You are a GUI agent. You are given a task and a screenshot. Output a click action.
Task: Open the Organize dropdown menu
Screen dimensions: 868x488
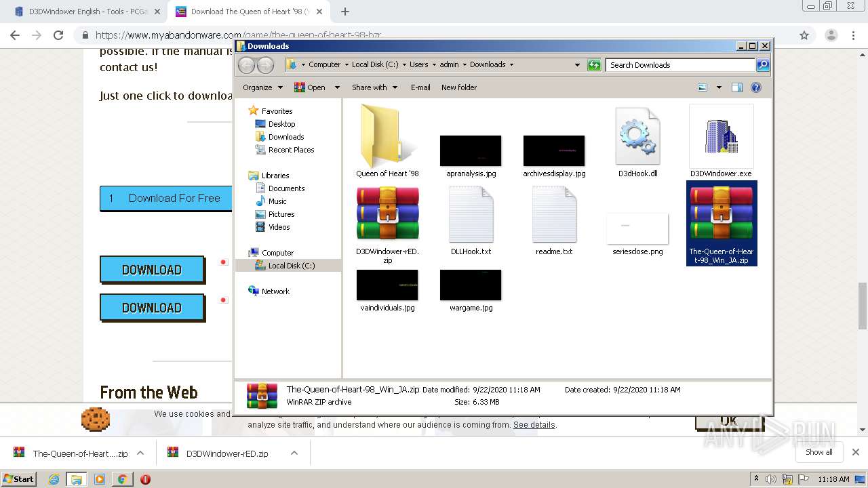point(262,87)
